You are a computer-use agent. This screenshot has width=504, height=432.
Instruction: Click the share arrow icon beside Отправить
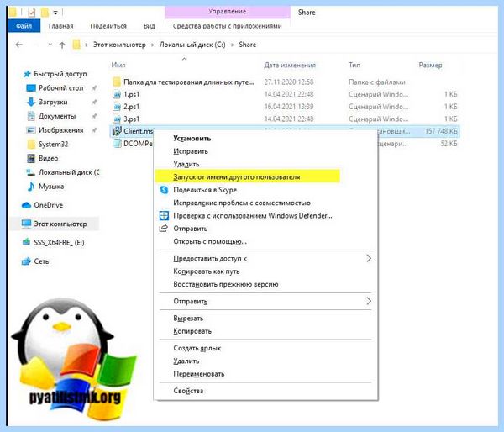pos(164,229)
